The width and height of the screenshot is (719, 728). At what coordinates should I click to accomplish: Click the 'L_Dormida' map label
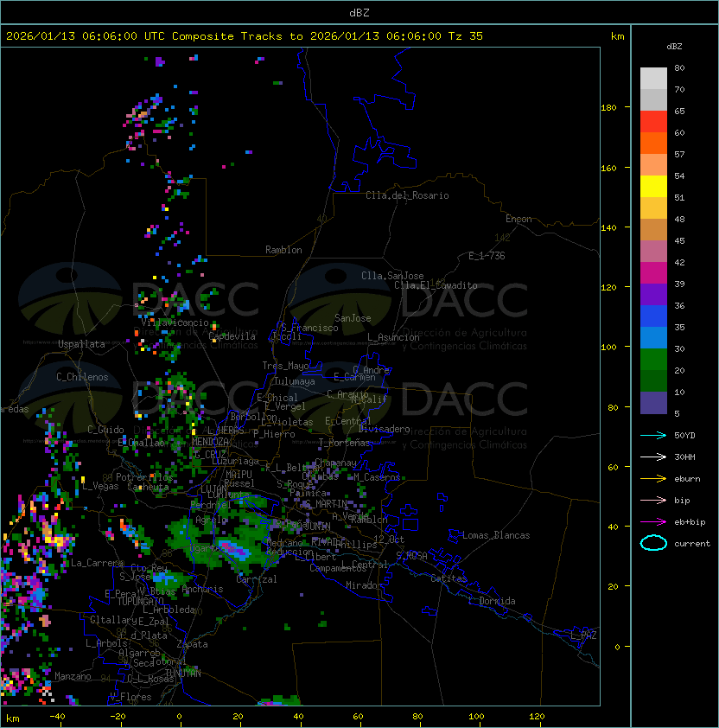(x=492, y=601)
